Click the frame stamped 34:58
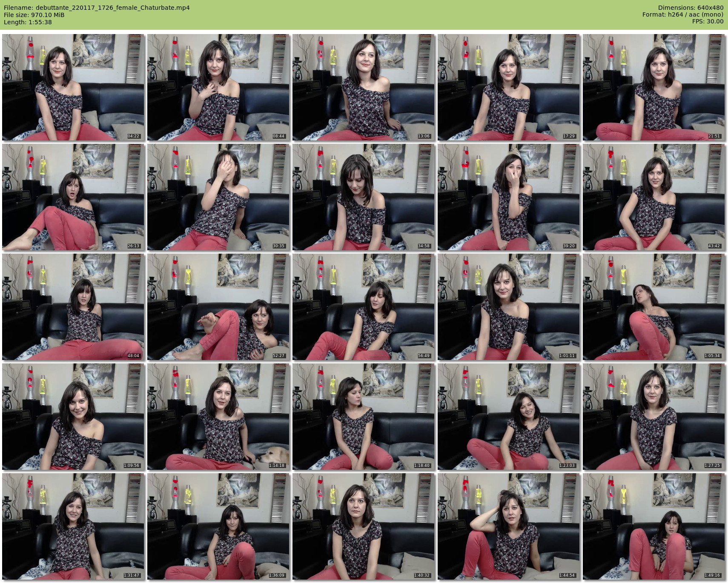The height and width of the screenshot is (583, 728). (364, 197)
